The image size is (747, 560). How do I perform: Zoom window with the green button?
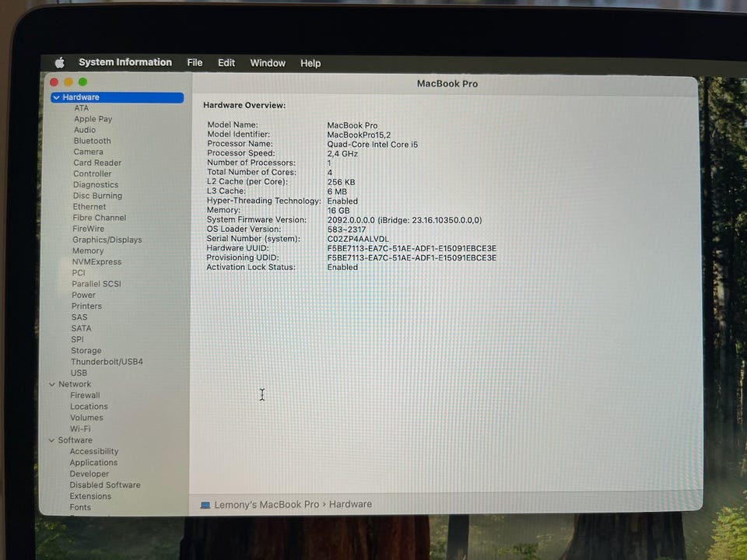(83, 82)
